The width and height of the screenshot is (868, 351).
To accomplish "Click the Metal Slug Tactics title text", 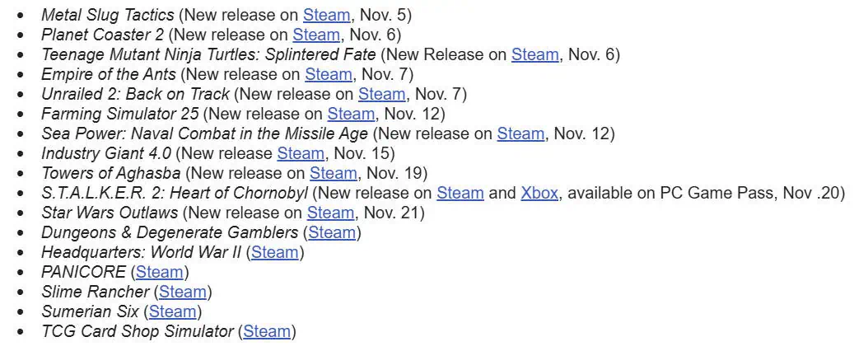I will pyautogui.click(x=107, y=15).
